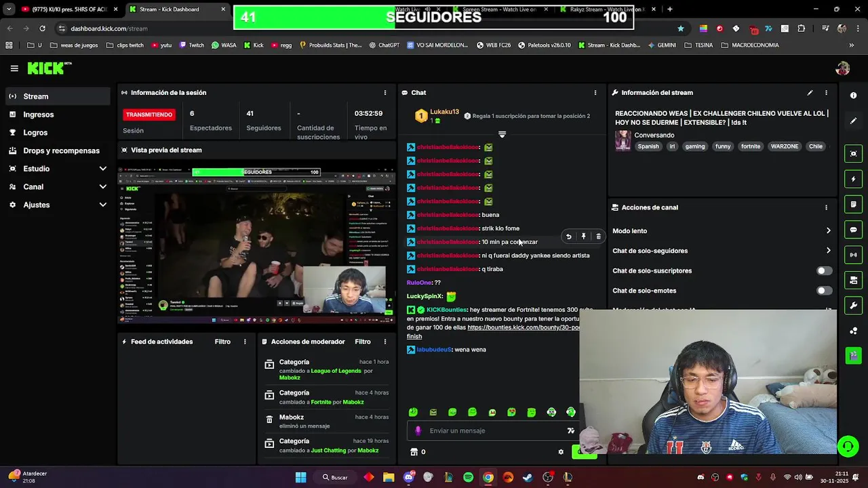This screenshot has width=868, height=488.
Task: Open the Chat panel options menu
Action: [595, 93]
